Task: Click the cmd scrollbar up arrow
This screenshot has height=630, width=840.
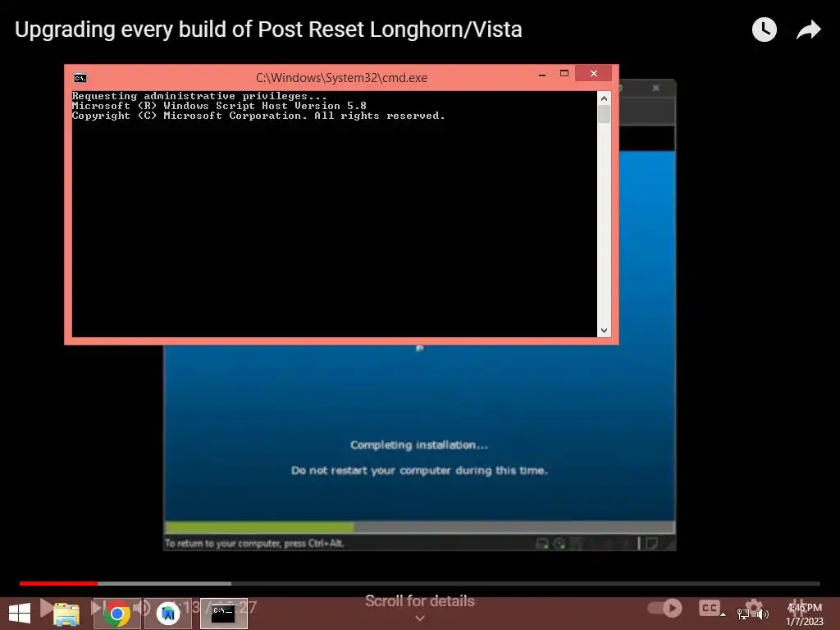Action: click(x=604, y=98)
